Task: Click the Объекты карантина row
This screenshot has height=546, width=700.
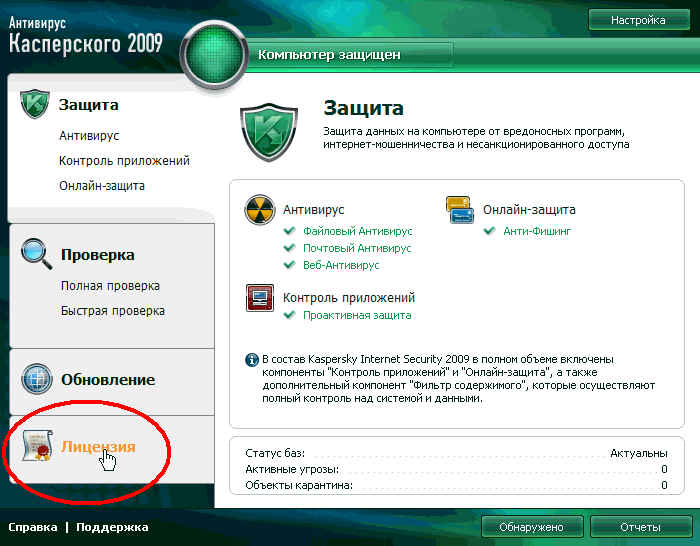Action: (x=456, y=485)
